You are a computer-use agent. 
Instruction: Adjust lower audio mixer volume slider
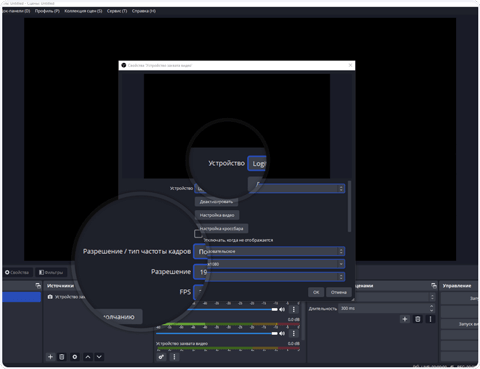pos(217,333)
